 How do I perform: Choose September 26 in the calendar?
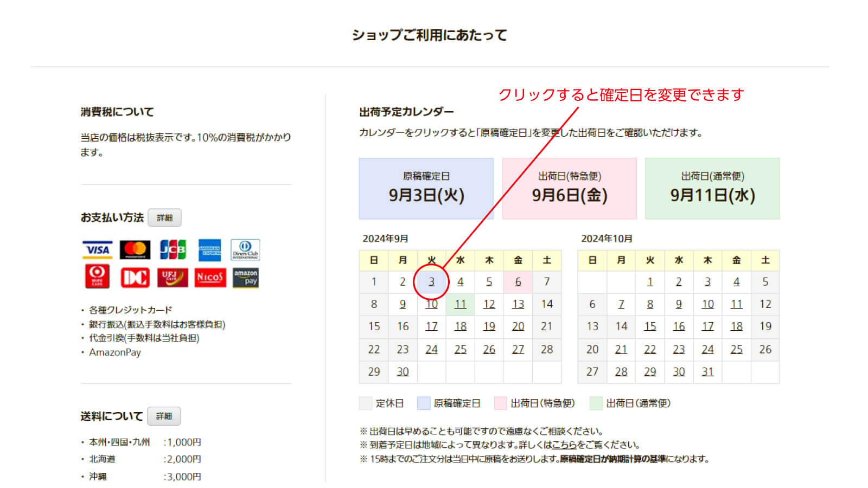tap(489, 350)
